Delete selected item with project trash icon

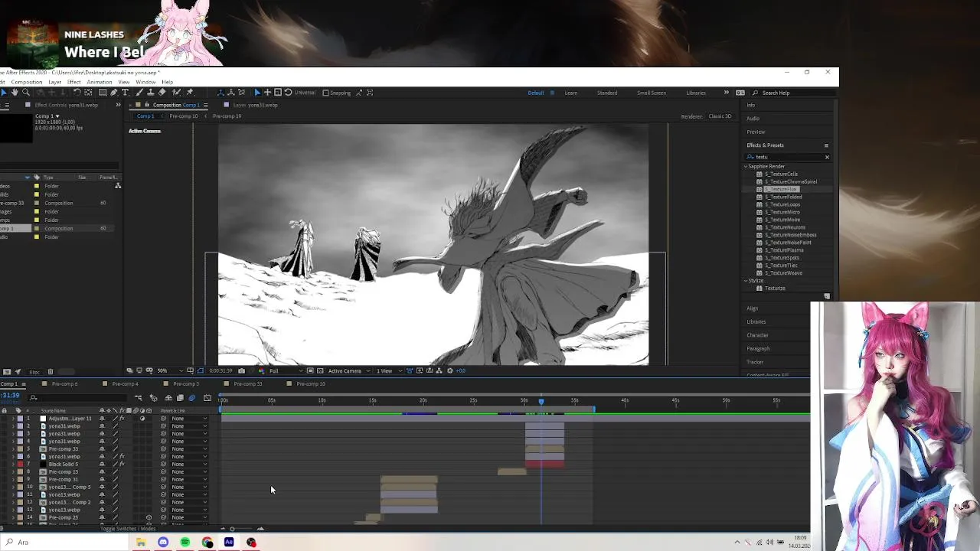[x=51, y=372]
